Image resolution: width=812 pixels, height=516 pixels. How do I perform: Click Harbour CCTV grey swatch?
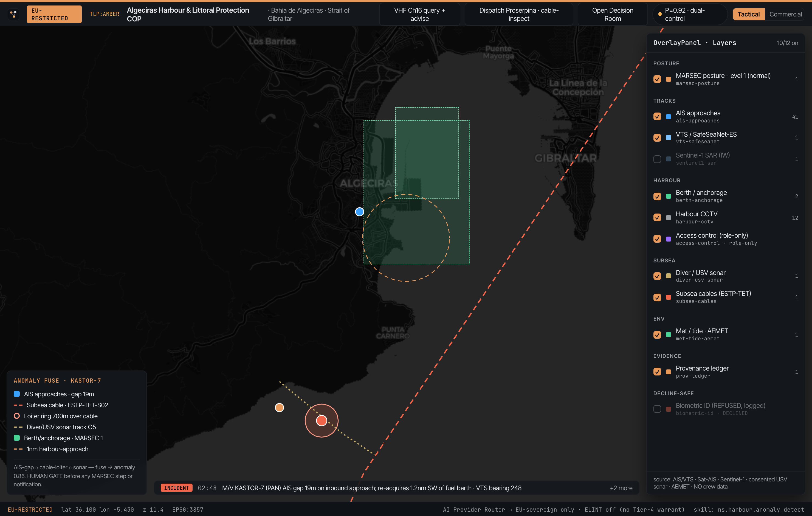(x=668, y=218)
